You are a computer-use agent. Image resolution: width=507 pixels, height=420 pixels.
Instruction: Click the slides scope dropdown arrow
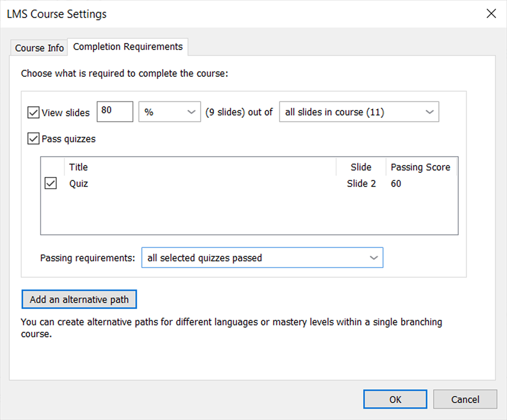[x=429, y=111]
